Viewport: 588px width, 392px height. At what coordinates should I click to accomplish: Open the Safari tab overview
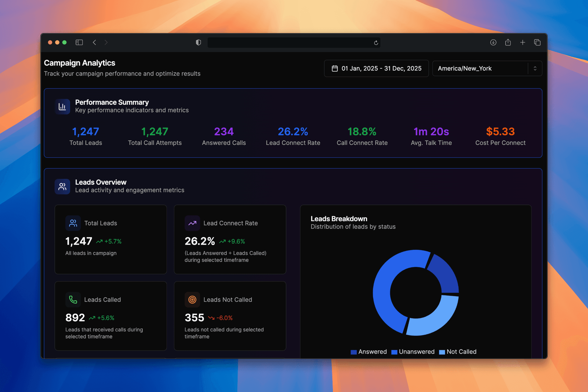(537, 43)
